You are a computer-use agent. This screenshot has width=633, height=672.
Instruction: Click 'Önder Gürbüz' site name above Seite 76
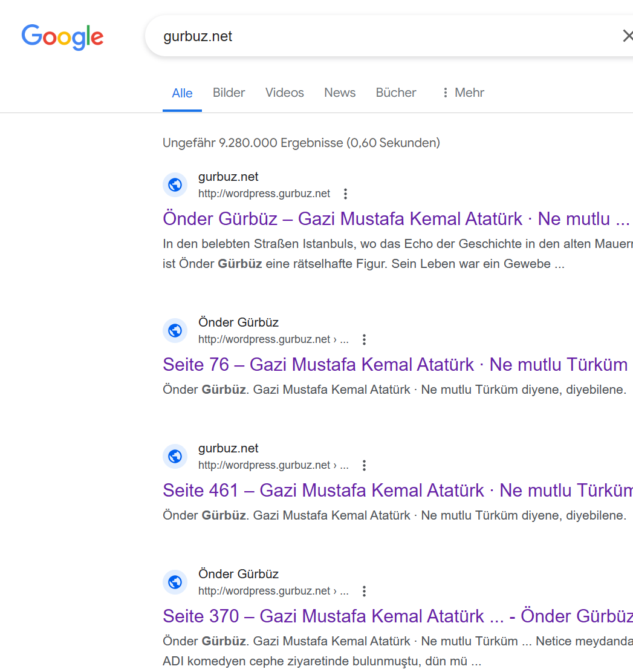(x=238, y=322)
